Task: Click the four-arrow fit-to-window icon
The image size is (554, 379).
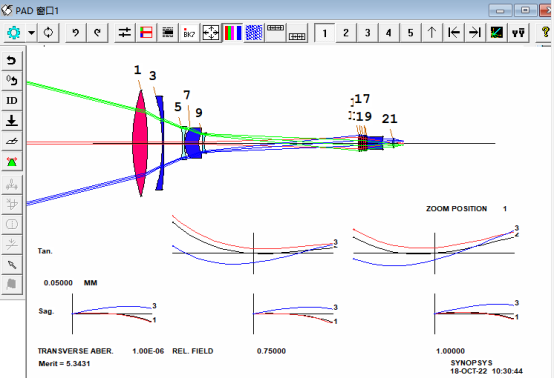Action: (x=211, y=33)
